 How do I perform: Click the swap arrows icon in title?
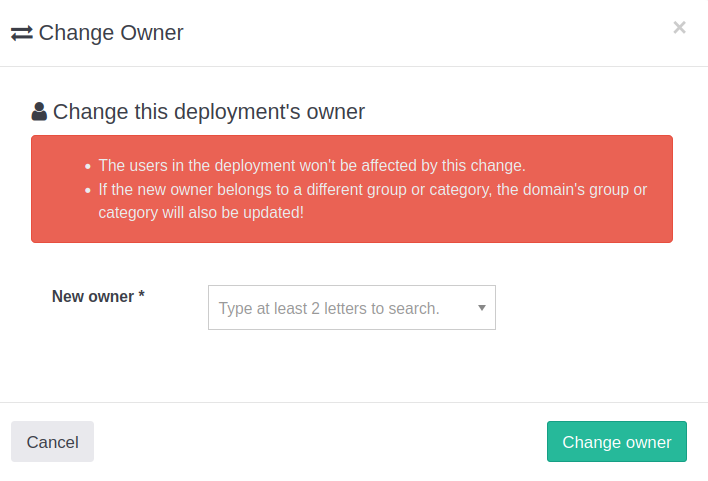pos(22,33)
